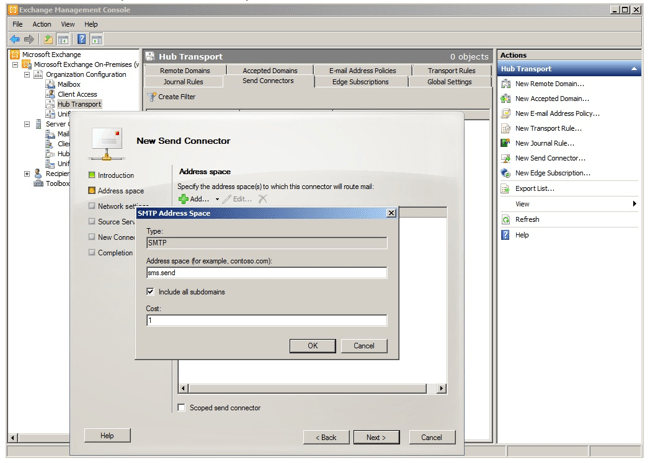650x463 pixels.
Task: Click the Help icon in Actions pane
Action: pyautogui.click(x=505, y=235)
